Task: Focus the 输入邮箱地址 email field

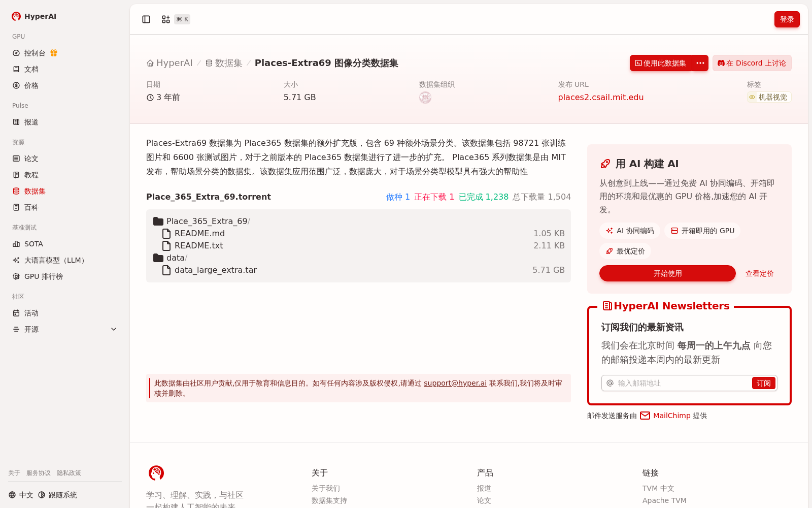Action: click(683, 383)
